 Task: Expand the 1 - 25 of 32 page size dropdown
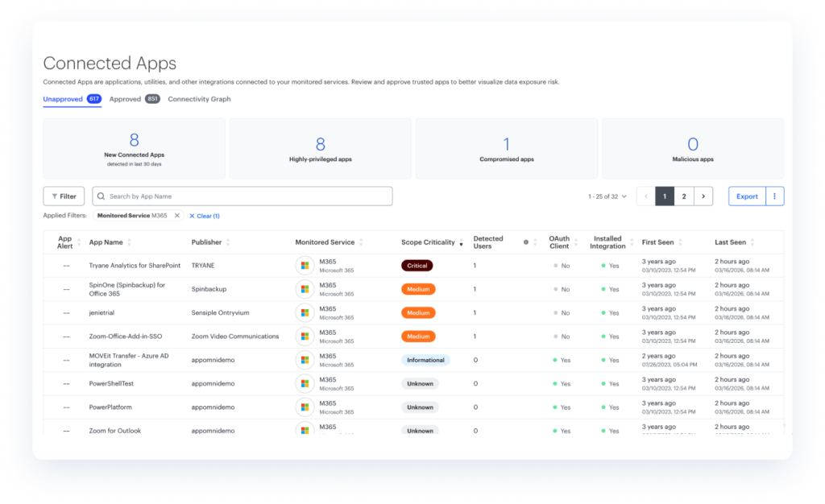pyautogui.click(x=607, y=196)
